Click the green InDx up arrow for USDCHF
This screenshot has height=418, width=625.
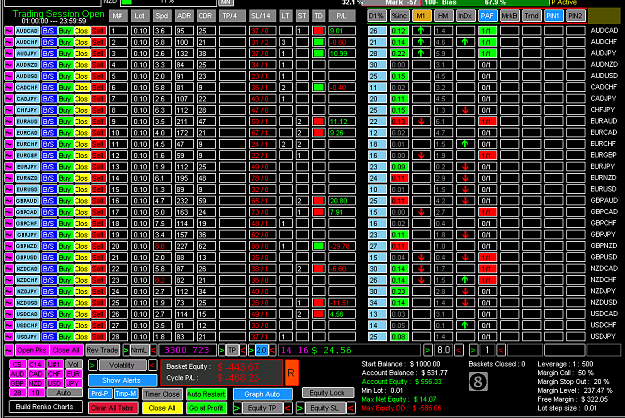point(465,325)
